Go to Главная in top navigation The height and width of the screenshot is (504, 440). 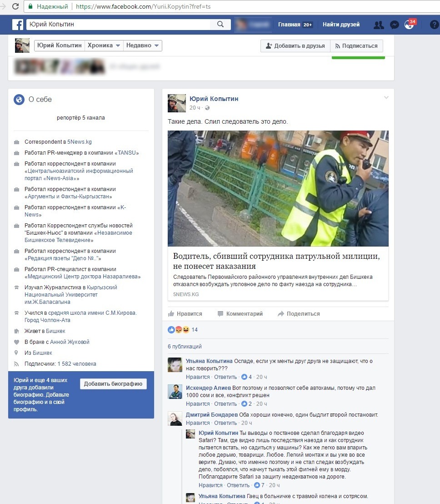289,25
